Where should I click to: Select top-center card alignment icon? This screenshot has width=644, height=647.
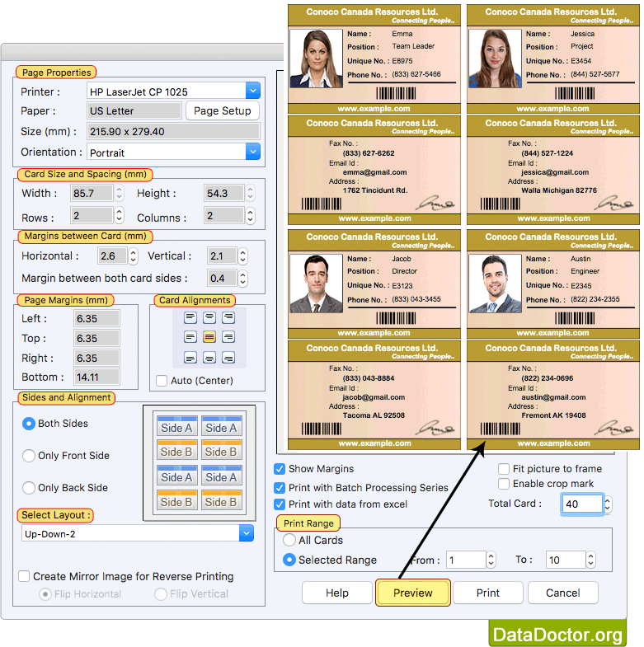[209, 317]
